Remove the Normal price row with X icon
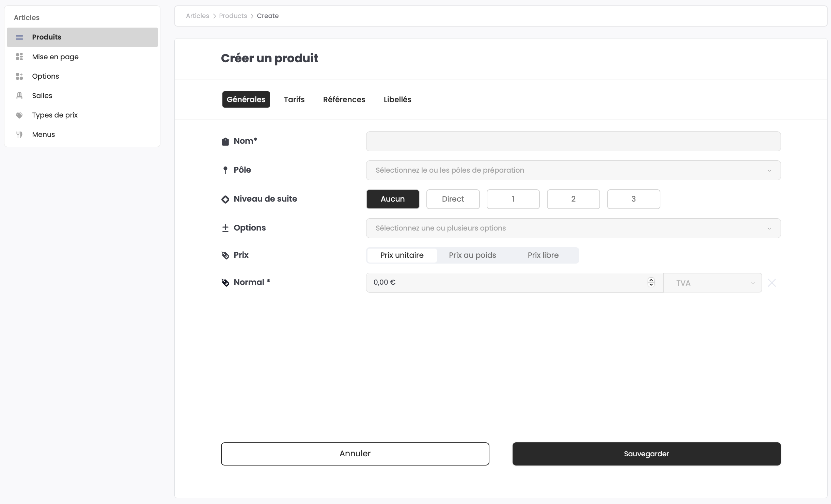Image resolution: width=831 pixels, height=504 pixels. tap(772, 283)
